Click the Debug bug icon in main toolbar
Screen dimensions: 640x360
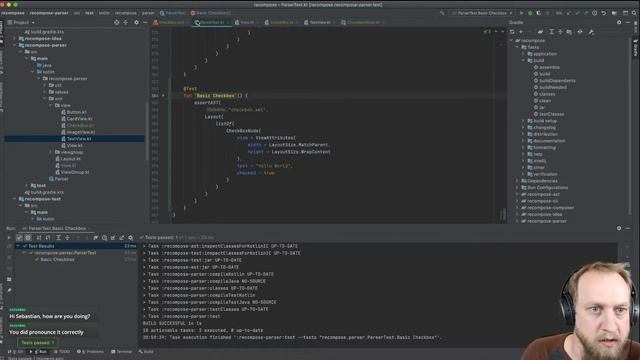click(530, 13)
